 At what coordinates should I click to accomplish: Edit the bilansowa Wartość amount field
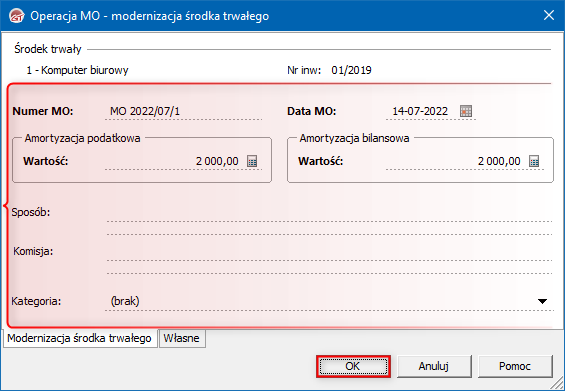[456, 161]
